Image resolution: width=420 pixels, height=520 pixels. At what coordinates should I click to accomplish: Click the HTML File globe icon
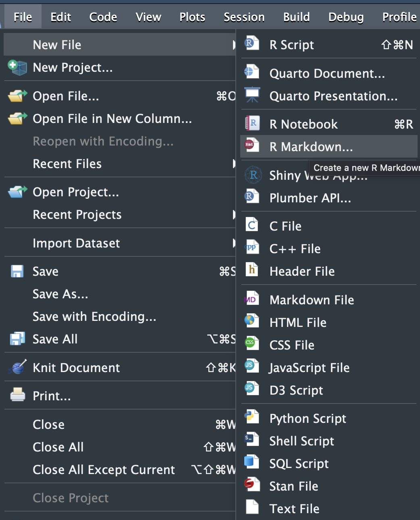(252, 321)
